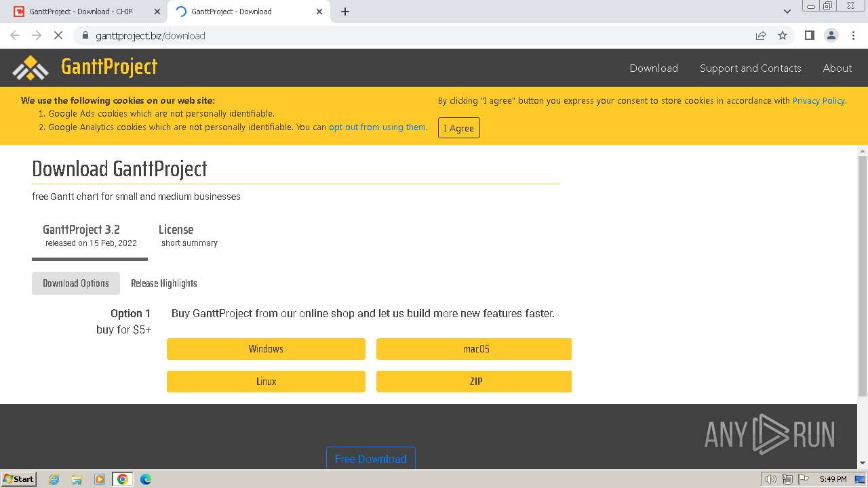
Task: Select the GanttProject 3.2 tab
Action: click(x=90, y=236)
